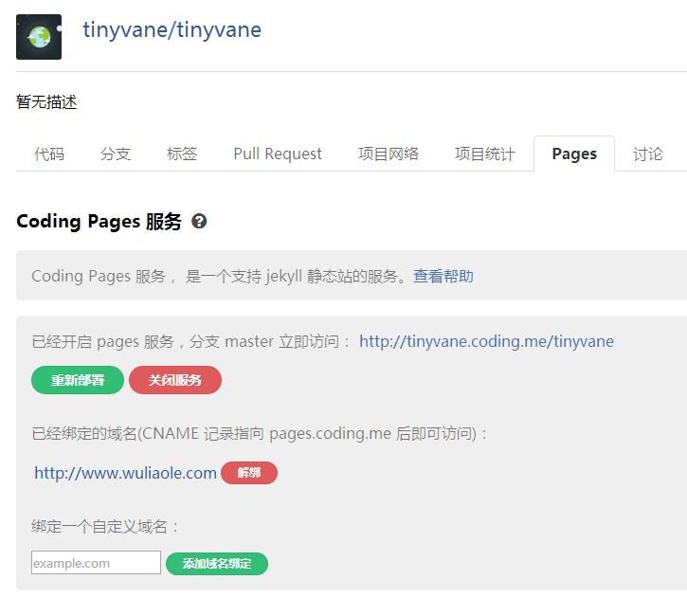The height and width of the screenshot is (616, 687).
Task: Open the http://www.wuliaole.com bound domain link
Action: (x=125, y=473)
